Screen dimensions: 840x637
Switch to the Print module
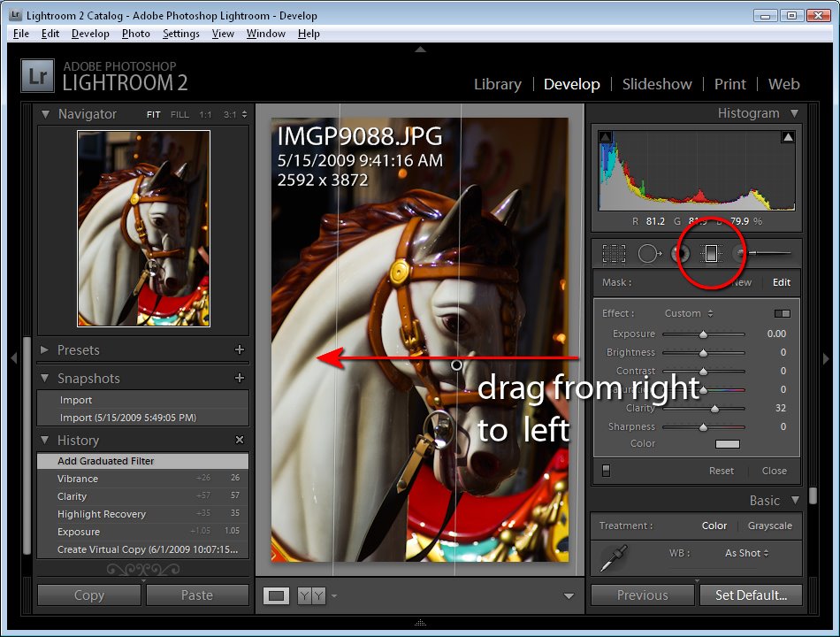[x=729, y=84]
